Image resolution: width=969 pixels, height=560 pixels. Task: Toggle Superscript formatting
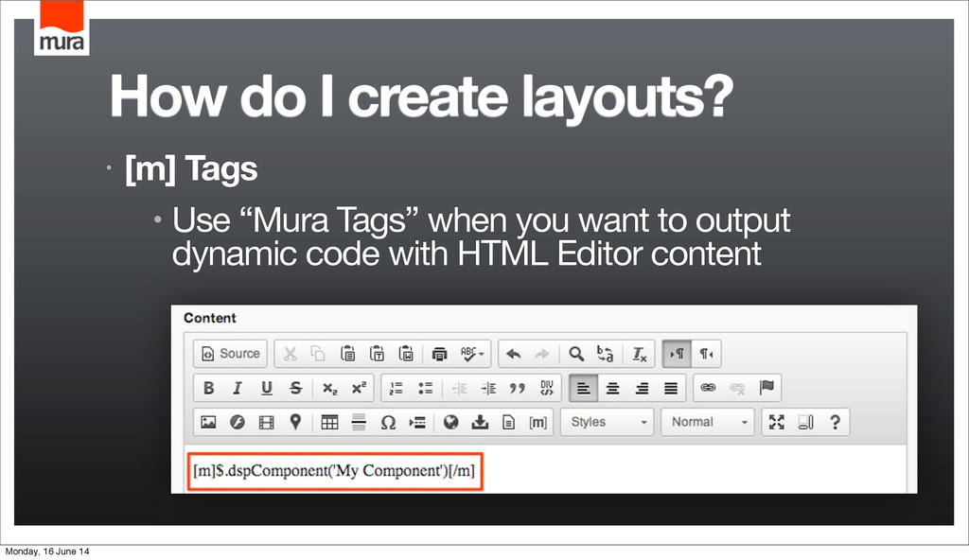[359, 388]
